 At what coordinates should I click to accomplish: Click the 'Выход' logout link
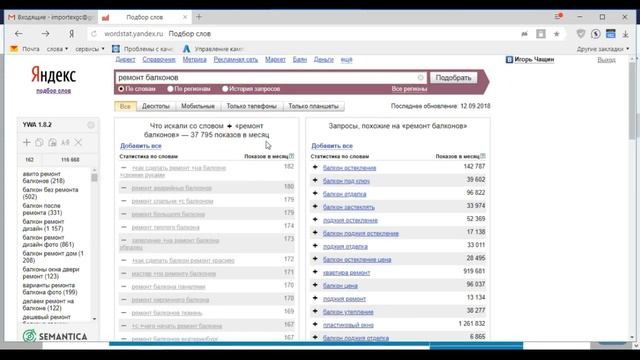(x=606, y=60)
